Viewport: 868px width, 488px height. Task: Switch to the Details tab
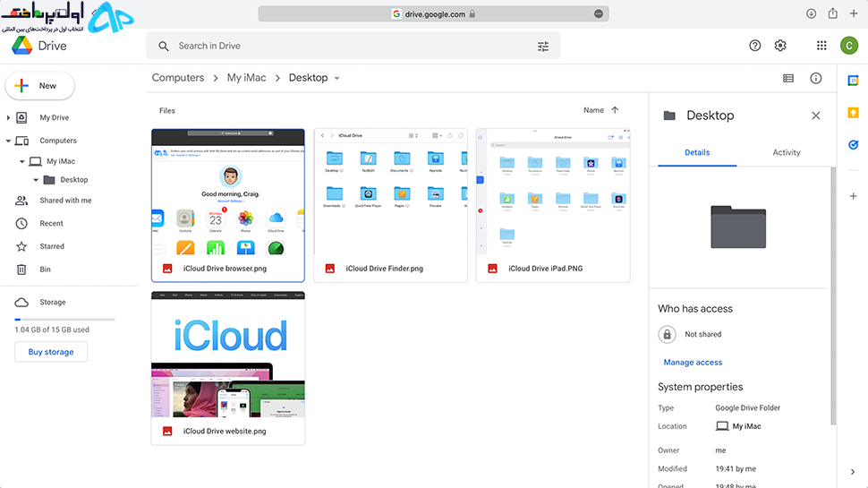click(x=697, y=152)
